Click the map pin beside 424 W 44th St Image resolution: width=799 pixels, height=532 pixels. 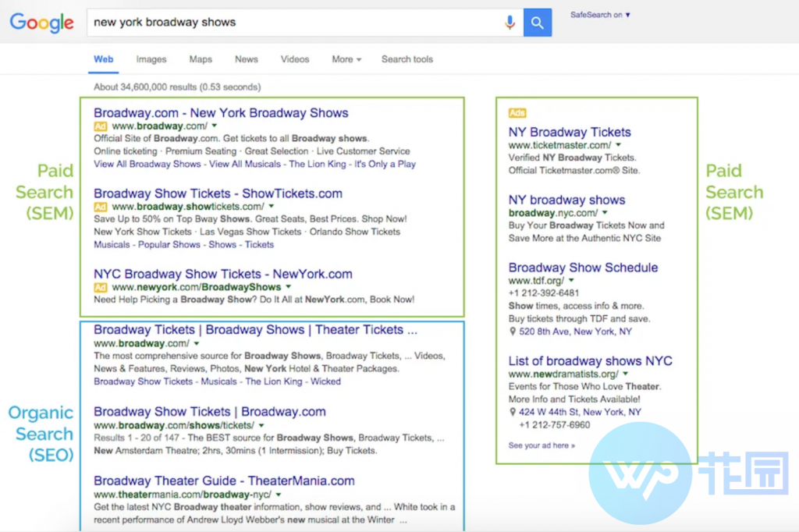click(513, 412)
